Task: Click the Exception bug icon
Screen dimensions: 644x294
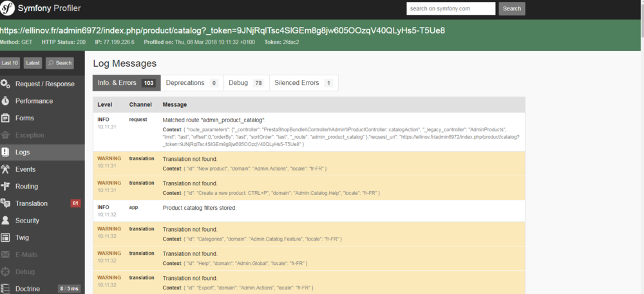Action: coord(5,135)
